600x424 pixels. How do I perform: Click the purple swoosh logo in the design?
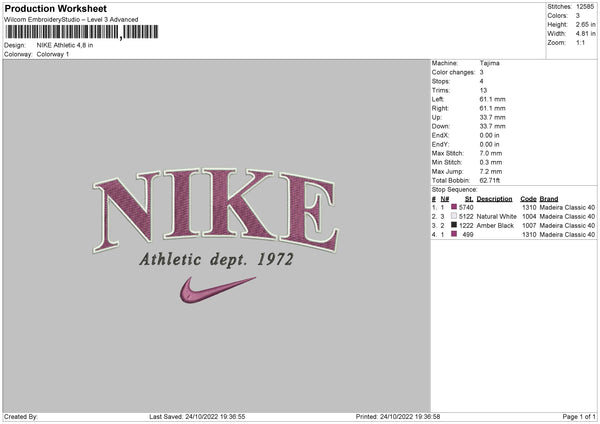(x=217, y=290)
